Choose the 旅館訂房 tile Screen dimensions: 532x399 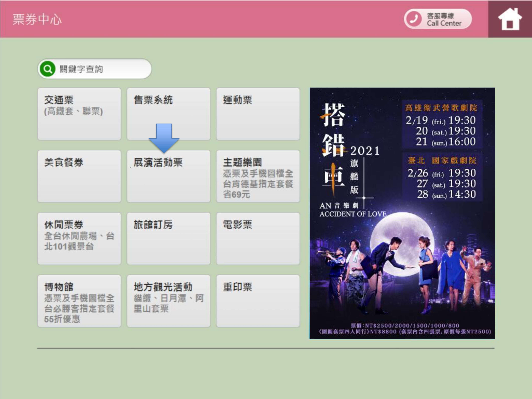(169, 239)
